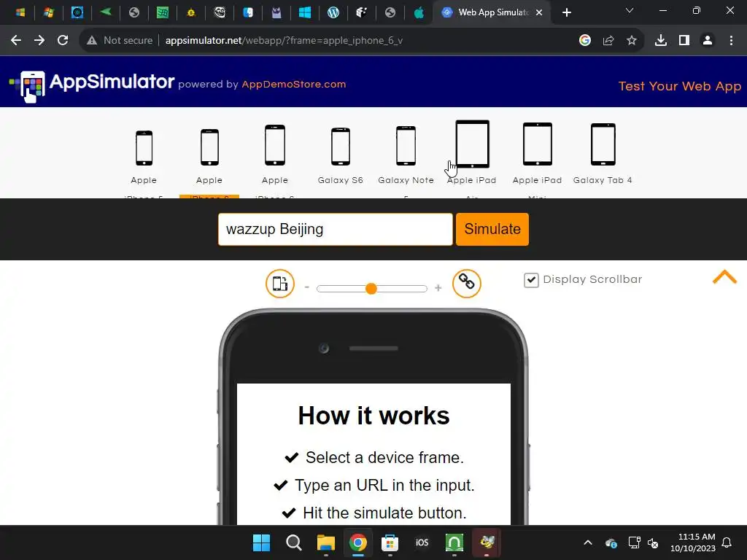Open the clock and date flyout
The width and height of the screenshot is (747, 560).
[x=693, y=542]
